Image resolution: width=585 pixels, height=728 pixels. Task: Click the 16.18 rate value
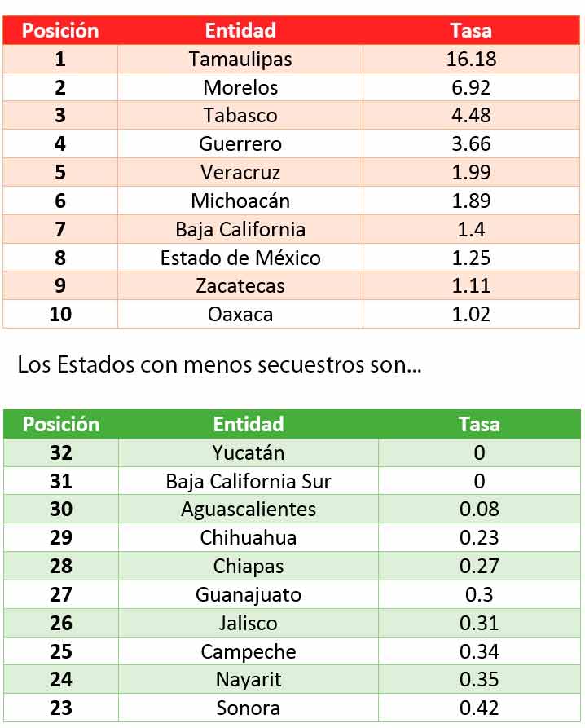pyautogui.click(x=471, y=59)
